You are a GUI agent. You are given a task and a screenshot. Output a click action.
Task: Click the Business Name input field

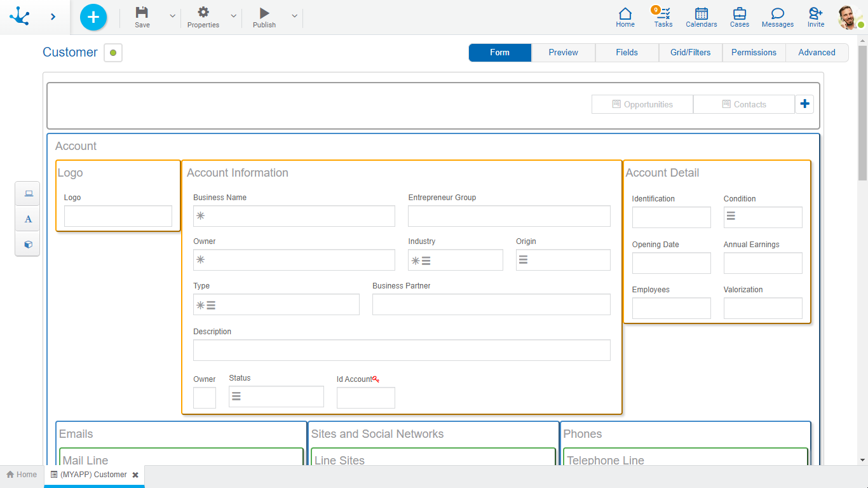294,216
